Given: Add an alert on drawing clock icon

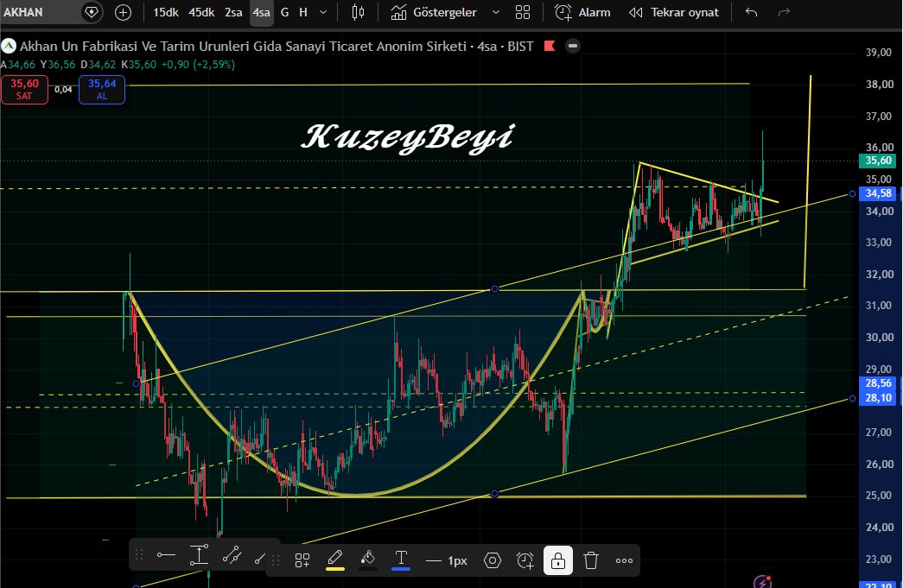Looking at the screenshot, I should pyautogui.click(x=525, y=560).
